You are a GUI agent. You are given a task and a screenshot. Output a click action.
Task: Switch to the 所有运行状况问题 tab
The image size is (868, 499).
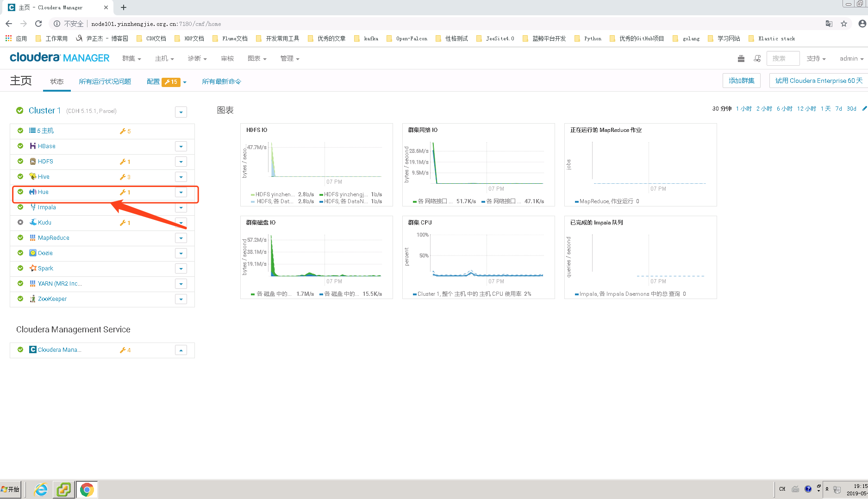[105, 81]
